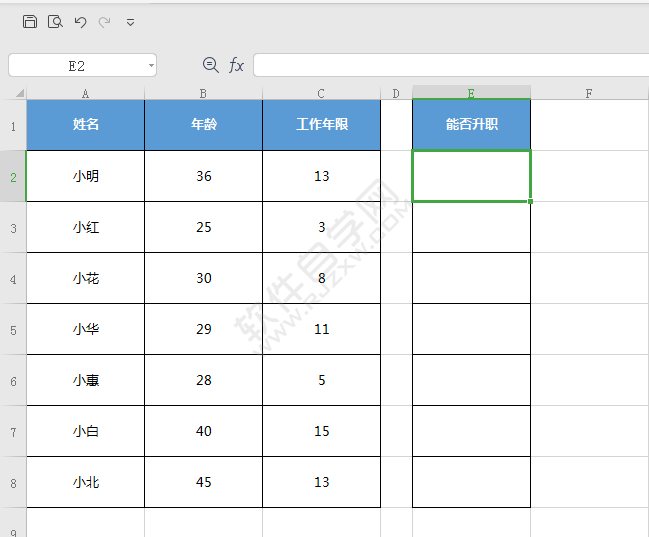Open the fx Insert Function dialog

point(236,65)
